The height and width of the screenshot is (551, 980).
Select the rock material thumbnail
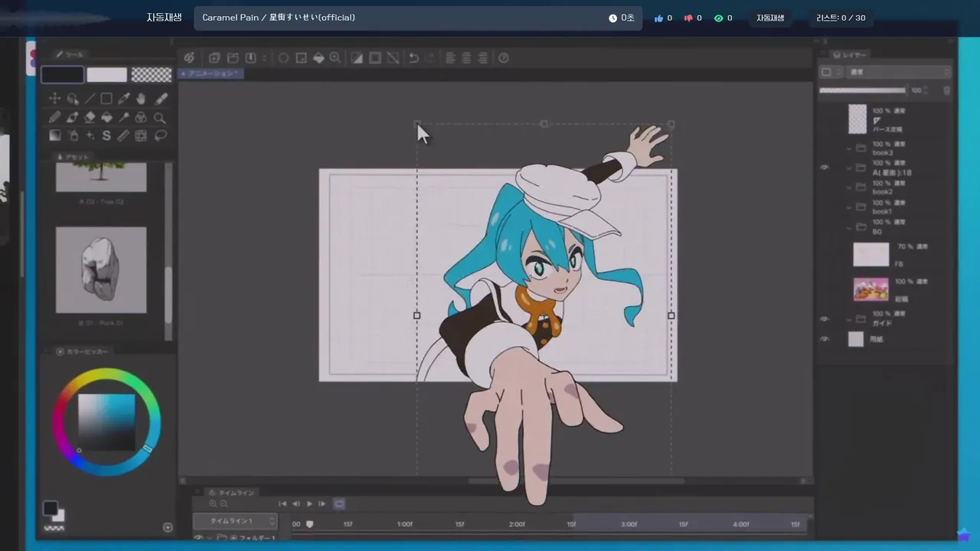click(x=101, y=269)
